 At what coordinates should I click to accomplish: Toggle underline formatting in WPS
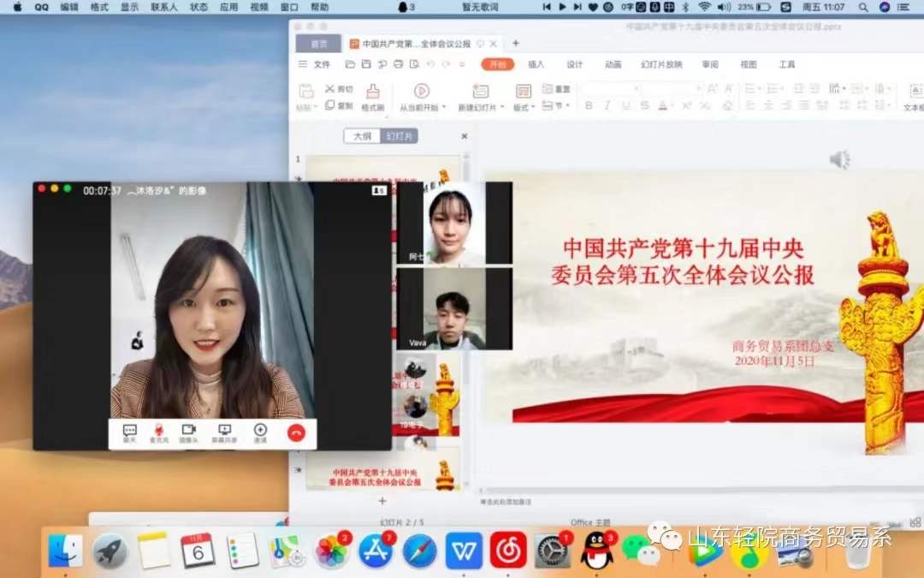pos(625,105)
